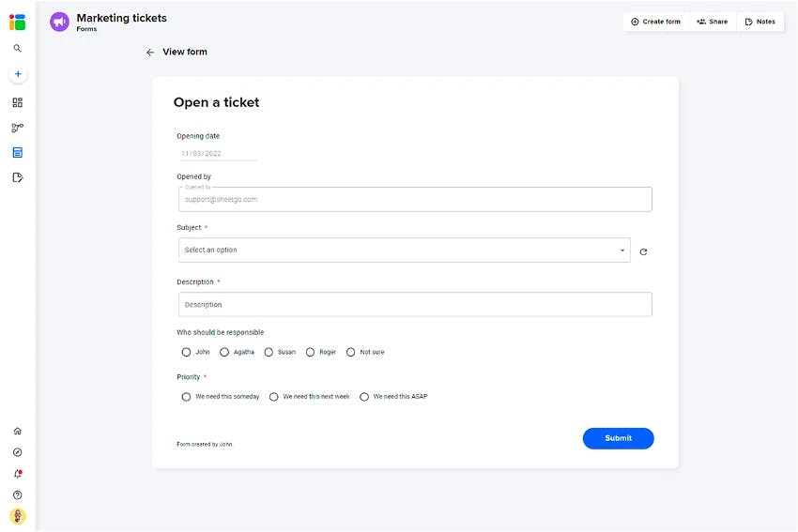Open the notes icon in sidebar

tap(17, 177)
